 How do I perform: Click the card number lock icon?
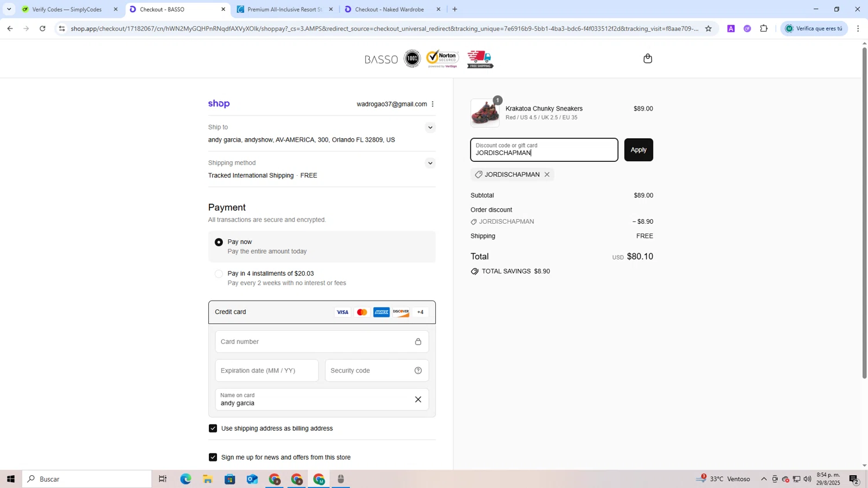click(x=418, y=342)
